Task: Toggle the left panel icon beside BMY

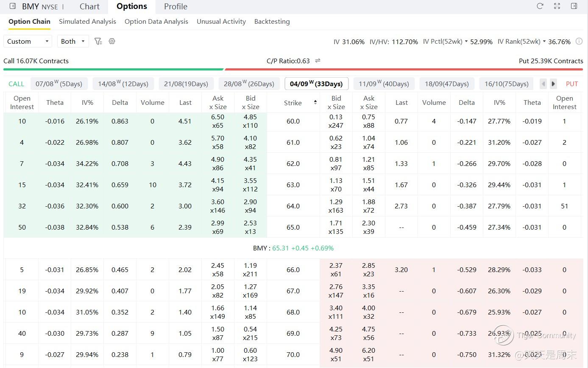Action: [13, 6]
